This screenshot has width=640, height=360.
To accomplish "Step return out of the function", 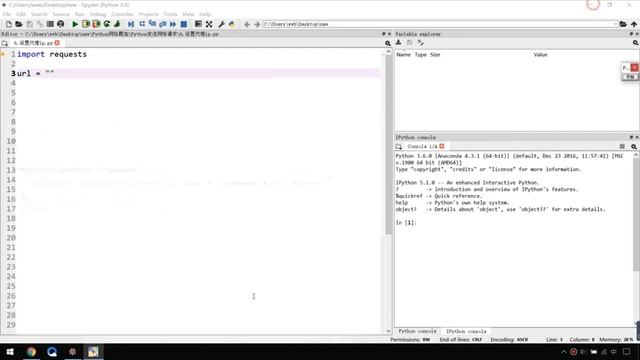I will (162, 24).
